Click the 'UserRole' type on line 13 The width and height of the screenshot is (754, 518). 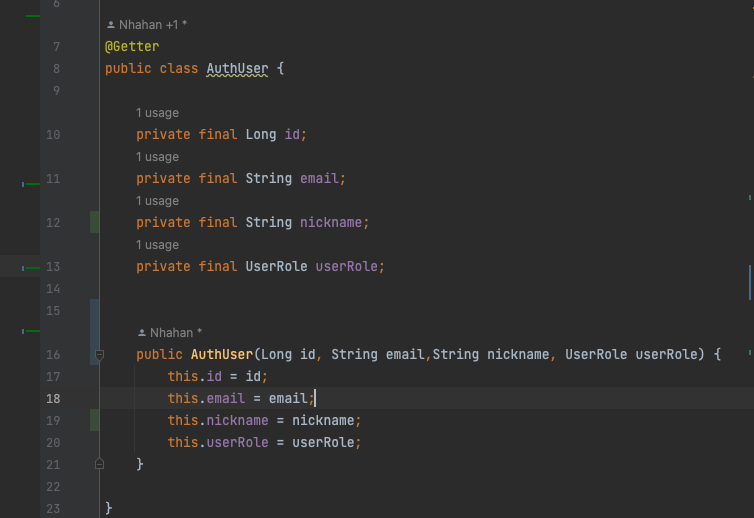(276, 266)
